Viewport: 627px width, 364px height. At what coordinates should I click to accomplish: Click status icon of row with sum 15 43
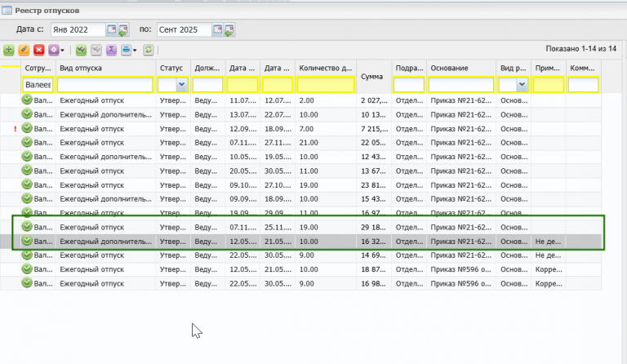27,198
